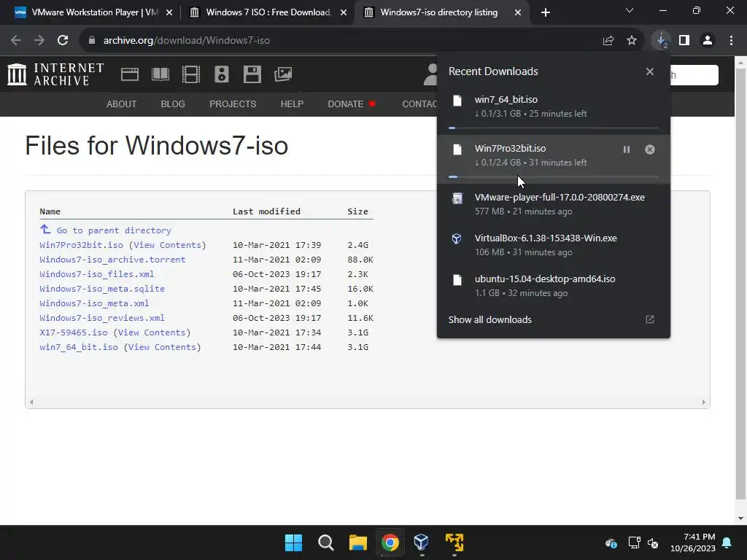Viewport: 747px width, 560px height.
Task: Open VMware Player taskbar icon
Action: point(454,542)
